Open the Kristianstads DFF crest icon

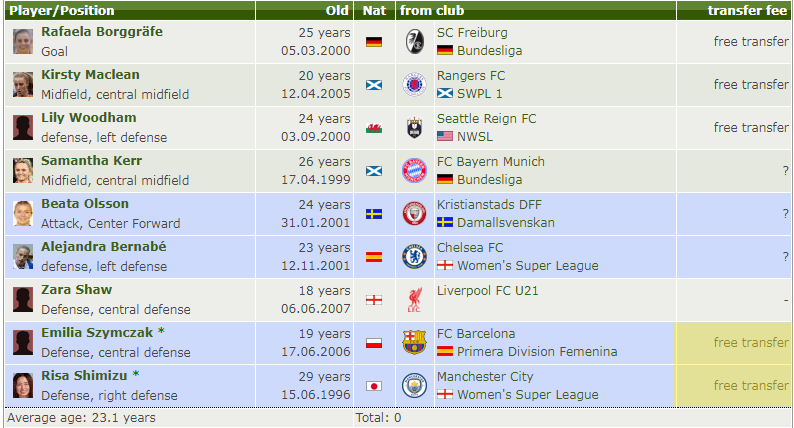(414, 214)
